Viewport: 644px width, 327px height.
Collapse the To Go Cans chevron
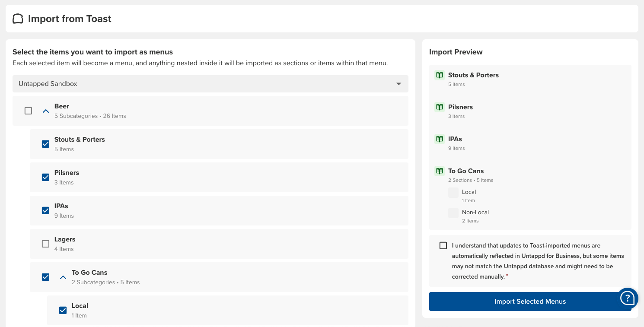tap(63, 277)
